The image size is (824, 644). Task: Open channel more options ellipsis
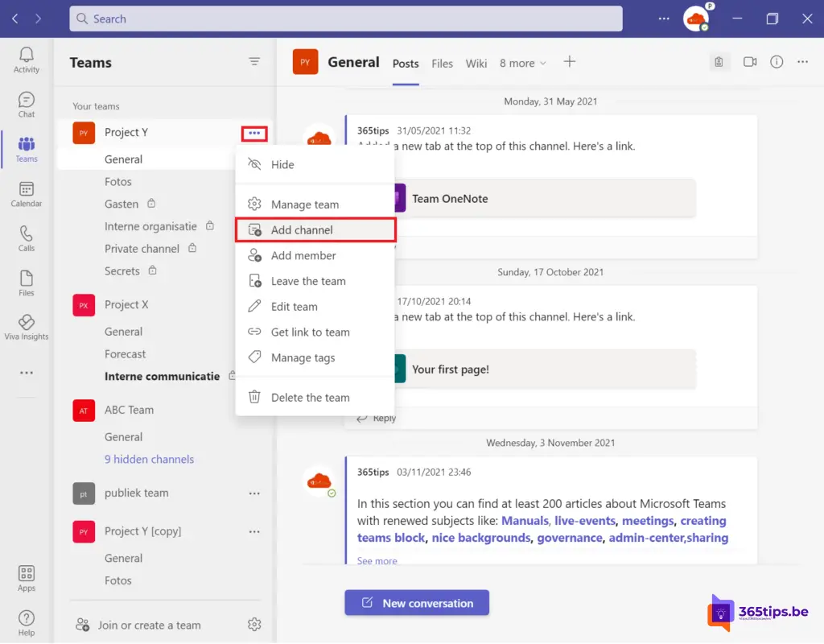[x=803, y=62]
